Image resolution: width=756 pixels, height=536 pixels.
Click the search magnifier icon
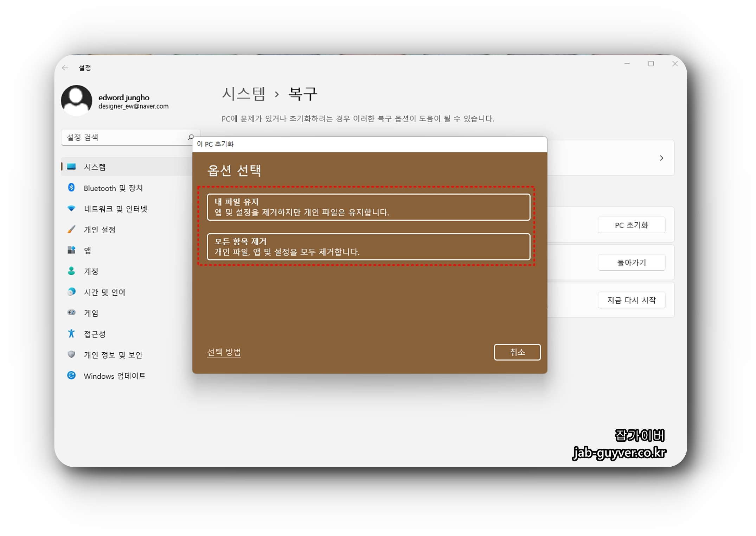coord(191,137)
